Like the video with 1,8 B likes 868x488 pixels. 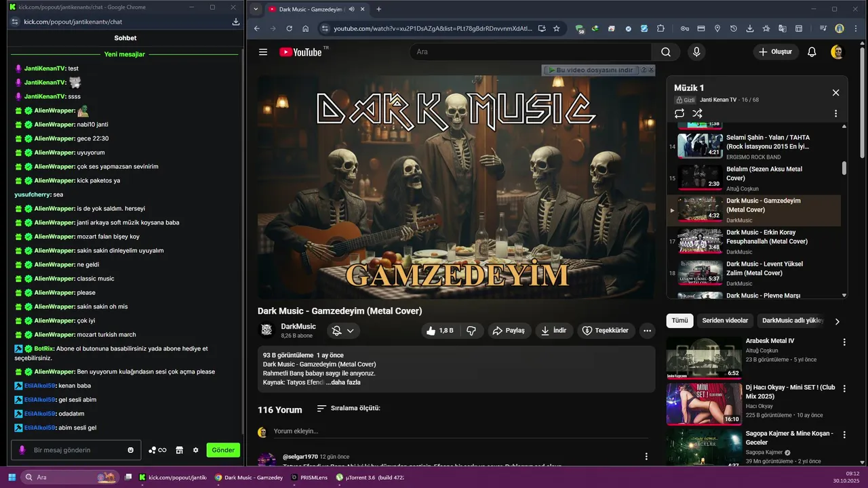click(x=439, y=331)
